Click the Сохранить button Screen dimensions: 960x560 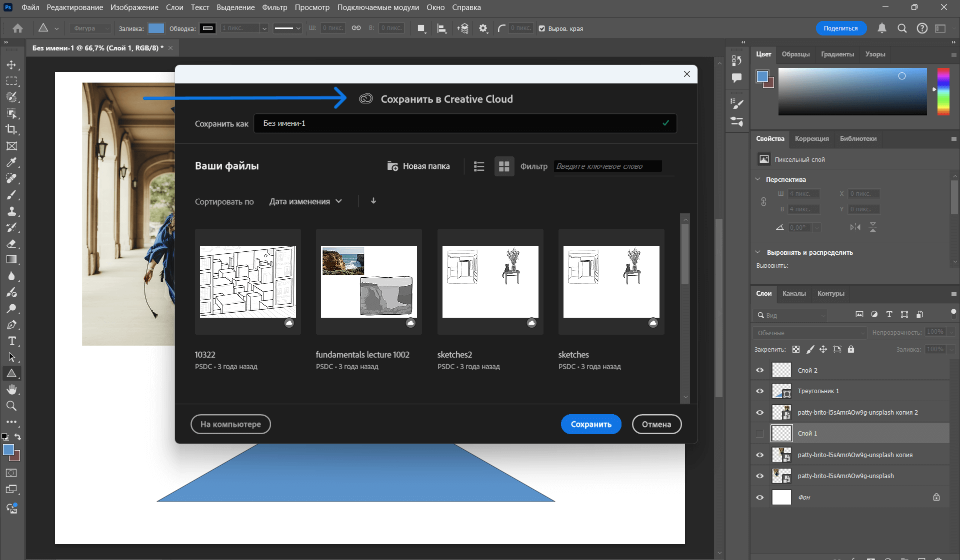tap(591, 424)
